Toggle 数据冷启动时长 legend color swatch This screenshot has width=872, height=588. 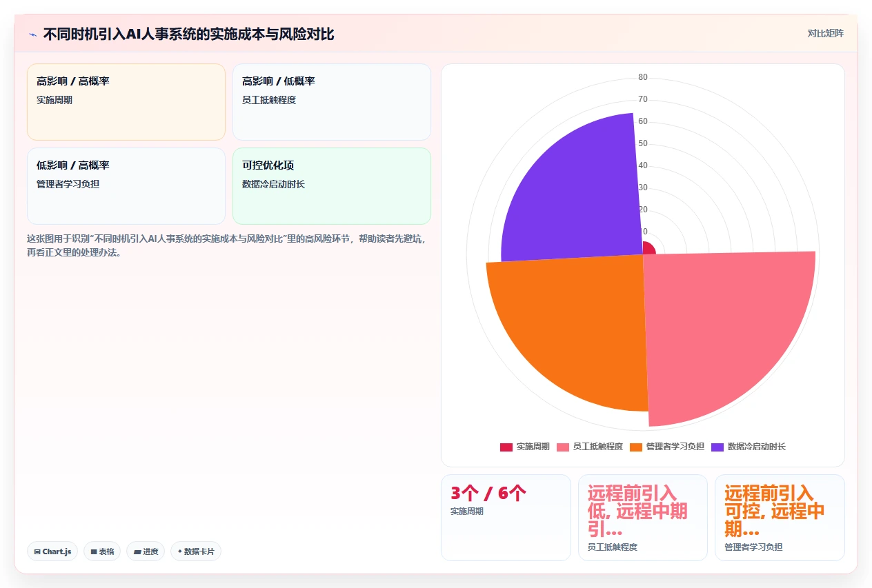point(717,447)
